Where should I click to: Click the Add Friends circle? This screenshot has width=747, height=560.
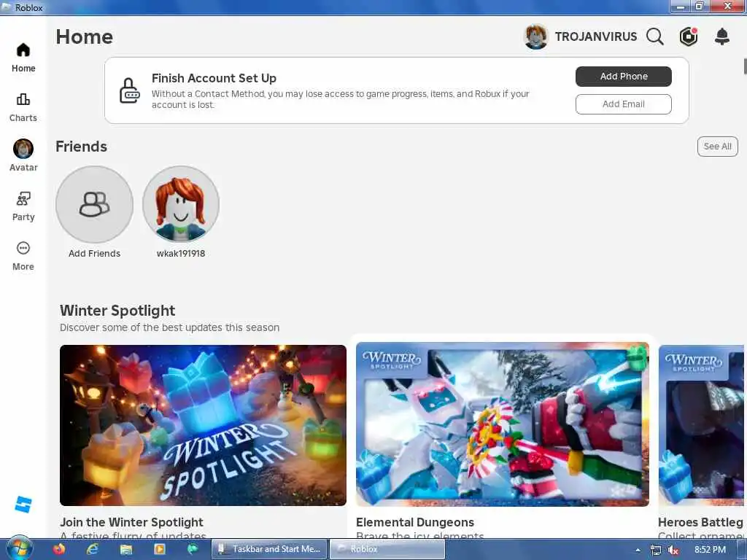[94, 204]
